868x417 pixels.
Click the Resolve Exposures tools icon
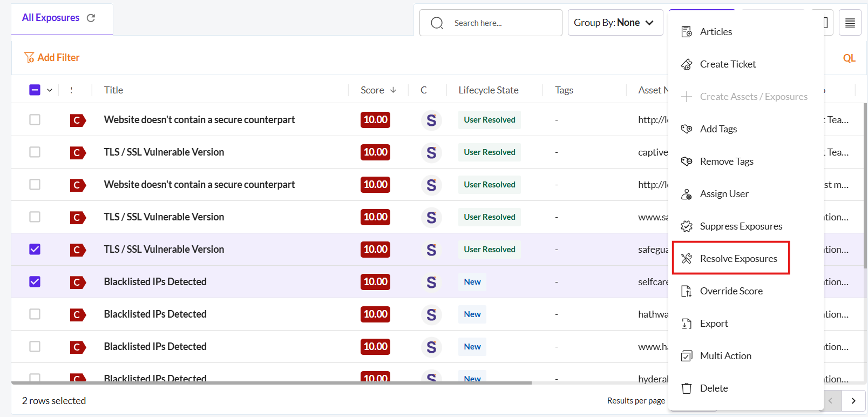coord(687,259)
